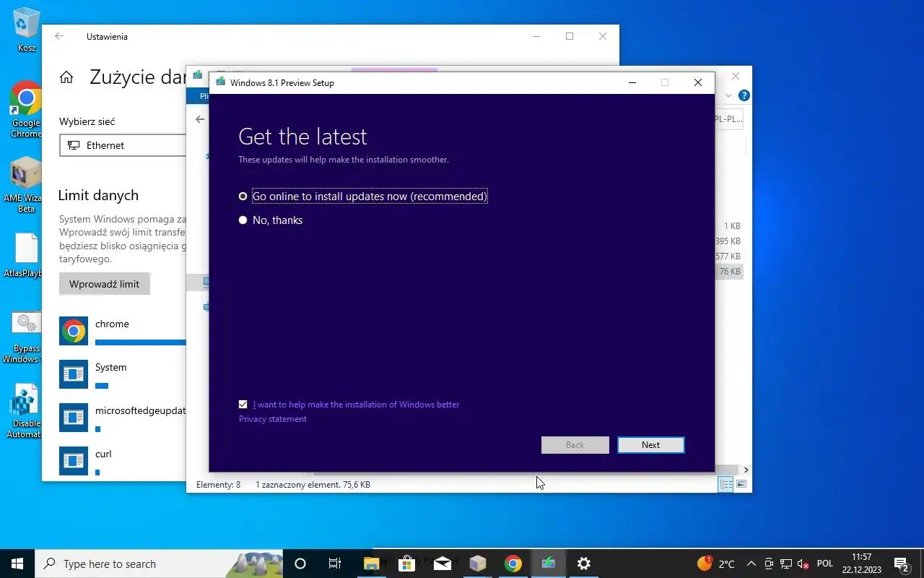
Task: Open Mail app from the taskbar
Action: tap(442, 564)
